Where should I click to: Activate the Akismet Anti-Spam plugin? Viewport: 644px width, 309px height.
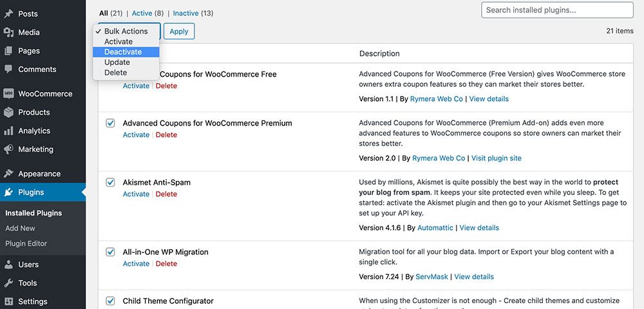click(x=136, y=194)
